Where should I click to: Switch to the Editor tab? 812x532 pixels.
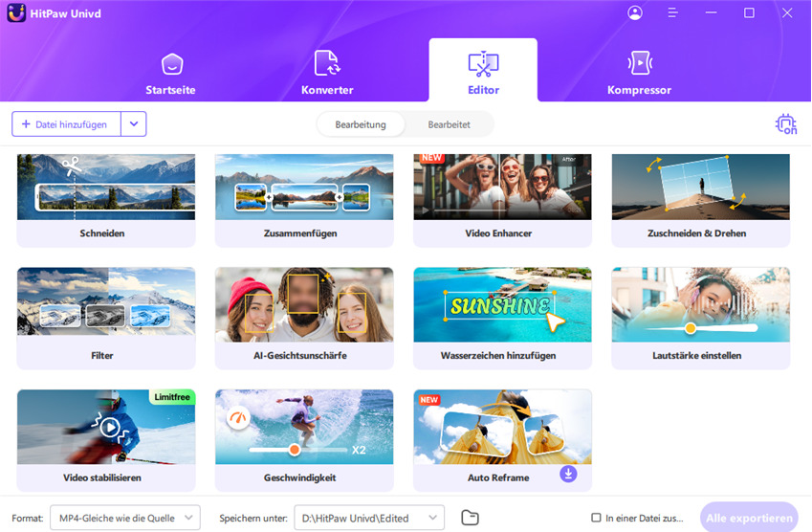[x=483, y=71]
